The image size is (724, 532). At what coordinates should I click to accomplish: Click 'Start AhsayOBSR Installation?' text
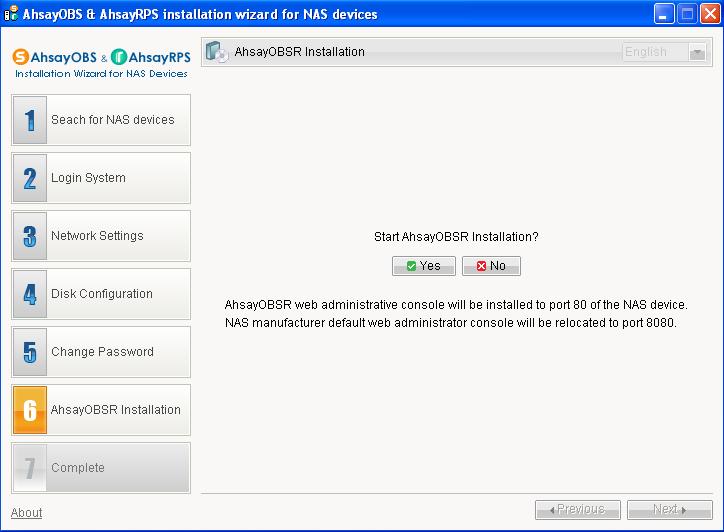pyautogui.click(x=456, y=237)
